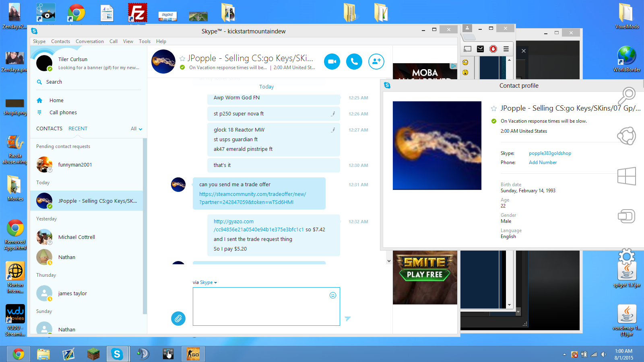Click the contact list scrollbar
This screenshot has height=362, width=644.
(x=145, y=225)
